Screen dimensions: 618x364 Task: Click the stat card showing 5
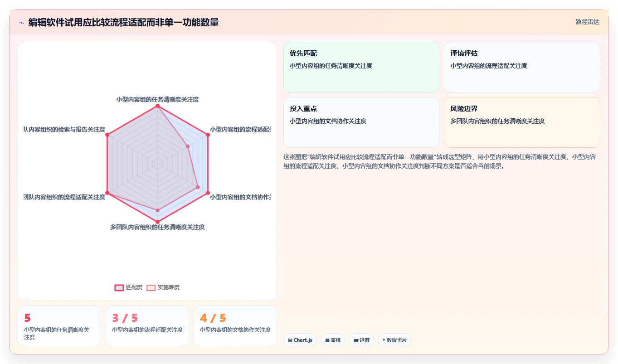pos(59,326)
